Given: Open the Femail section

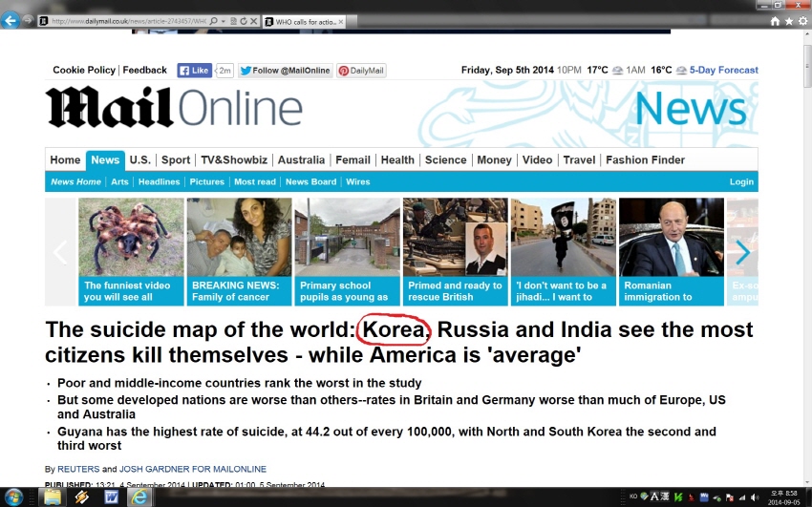Looking at the screenshot, I should (x=353, y=159).
